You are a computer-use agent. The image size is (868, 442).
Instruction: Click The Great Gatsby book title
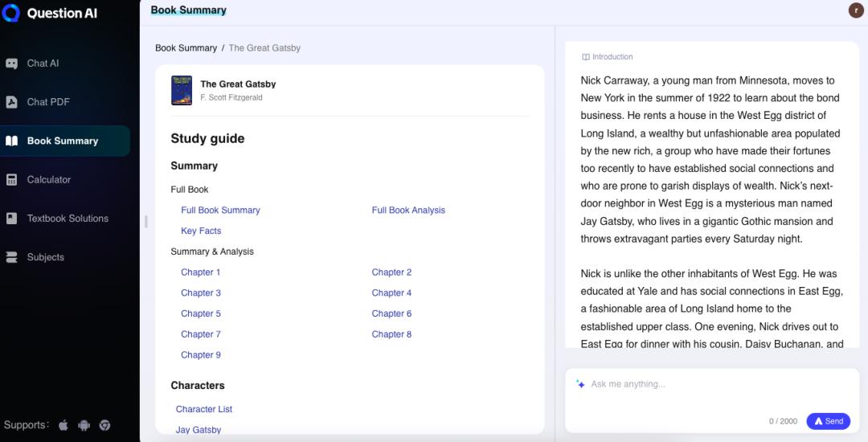[x=238, y=84]
